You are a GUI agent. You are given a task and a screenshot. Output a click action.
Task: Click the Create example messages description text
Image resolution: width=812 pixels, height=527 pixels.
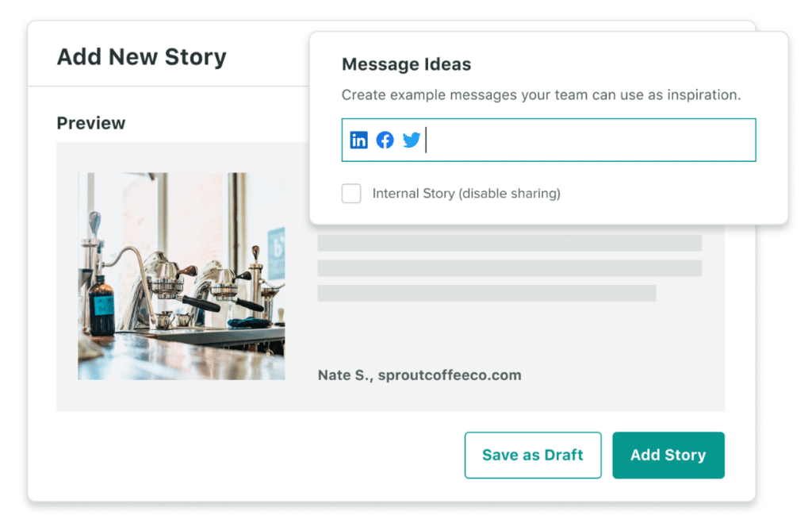pyautogui.click(x=541, y=94)
